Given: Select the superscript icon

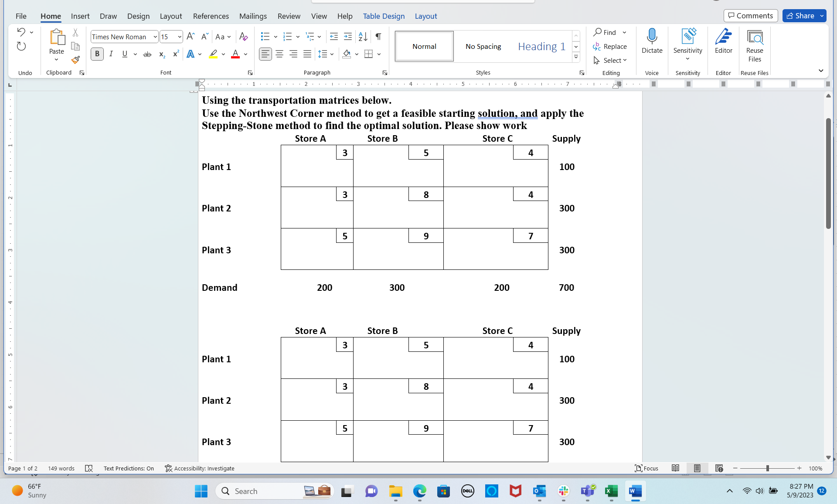Looking at the screenshot, I should (175, 54).
